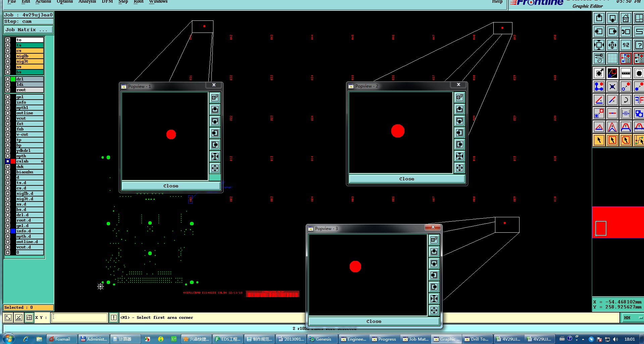This screenshot has width=644, height=344.
Task: Click the exclamation mark button by coordinate field
Action: pyautogui.click(x=114, y=317)
